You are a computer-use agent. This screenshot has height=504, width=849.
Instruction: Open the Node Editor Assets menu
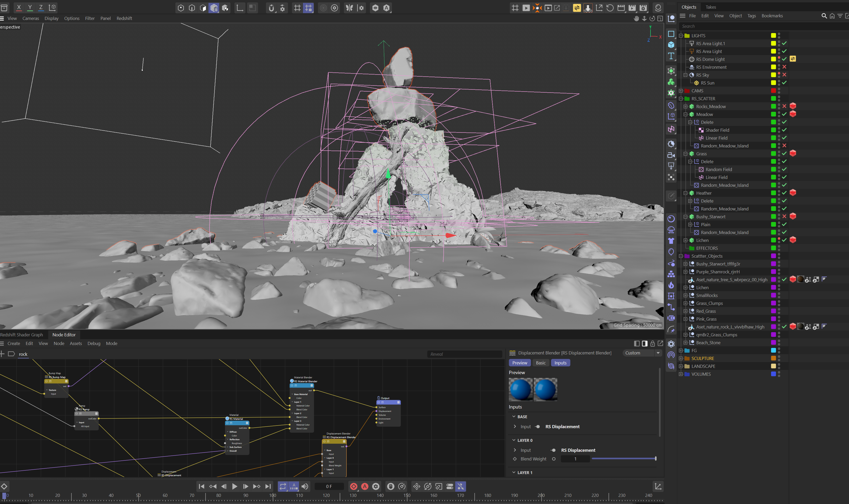[76, 343]
